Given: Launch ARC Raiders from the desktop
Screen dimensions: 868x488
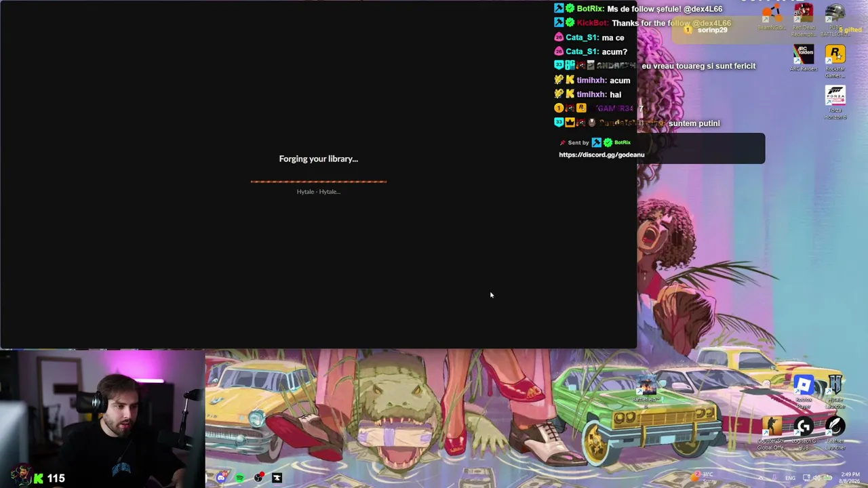Looking at the screenshot, I should click(804, 58).
